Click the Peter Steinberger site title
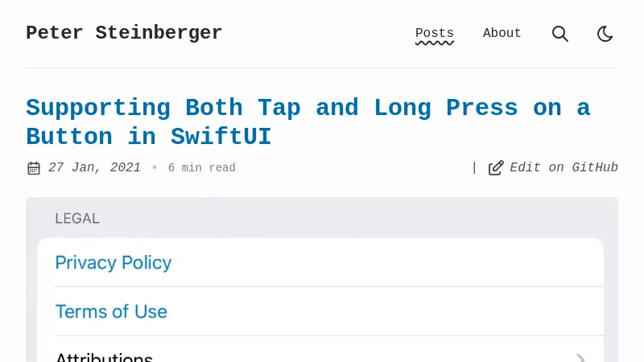 click(124, 33)
